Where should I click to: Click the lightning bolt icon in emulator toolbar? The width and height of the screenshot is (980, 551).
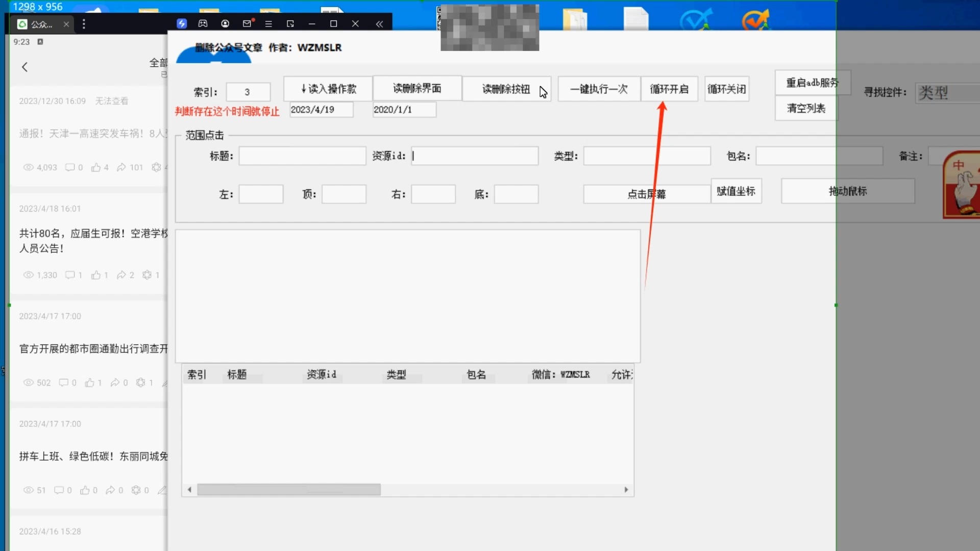(x=182, y=23)
